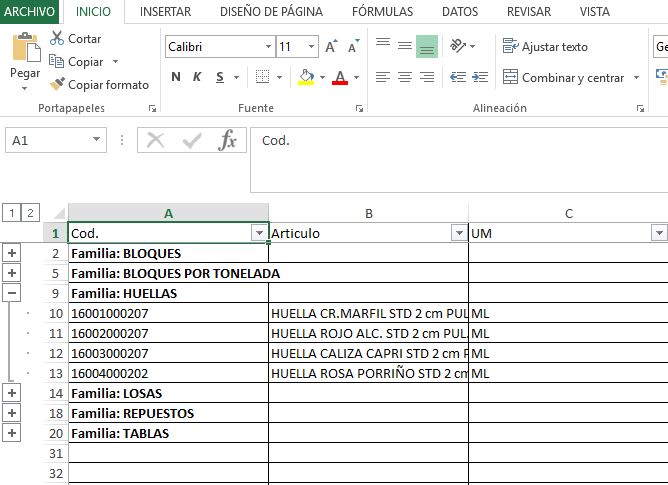Increase indent icon
Image resolution: width=668 pixels, height=485 pixels.
tap(480, 77)
